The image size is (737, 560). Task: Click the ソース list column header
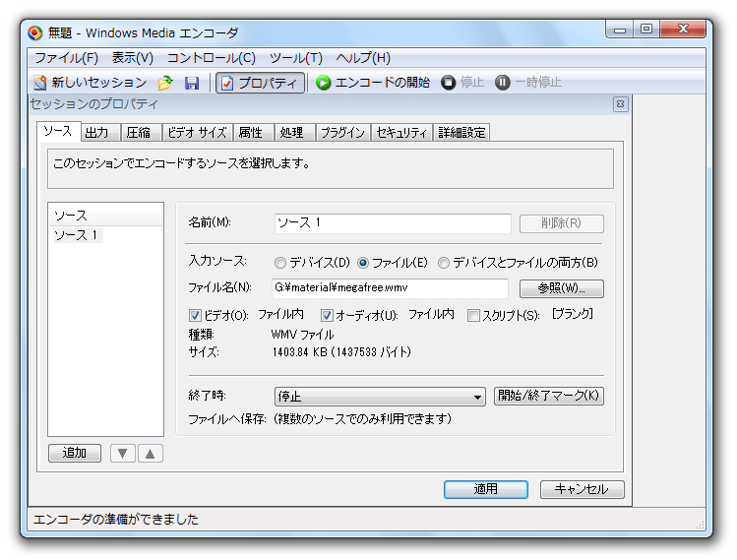[x=105, y=216]
